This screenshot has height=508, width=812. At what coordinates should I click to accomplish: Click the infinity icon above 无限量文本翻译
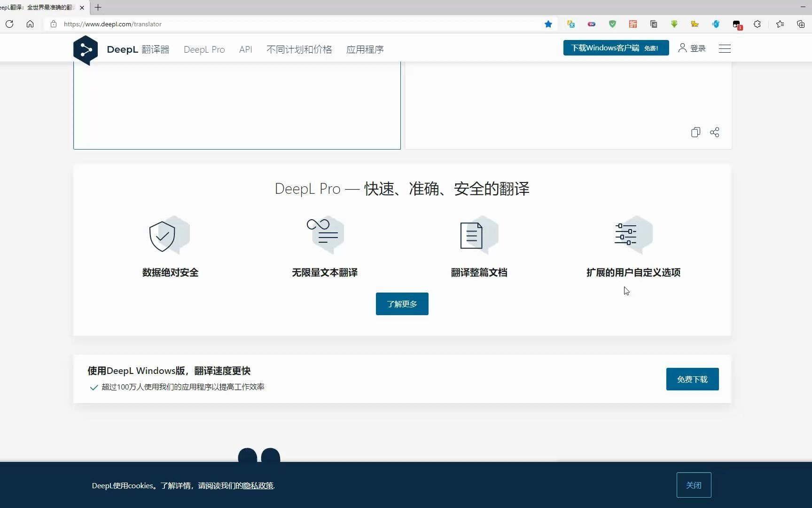click(x=325, y=234)
